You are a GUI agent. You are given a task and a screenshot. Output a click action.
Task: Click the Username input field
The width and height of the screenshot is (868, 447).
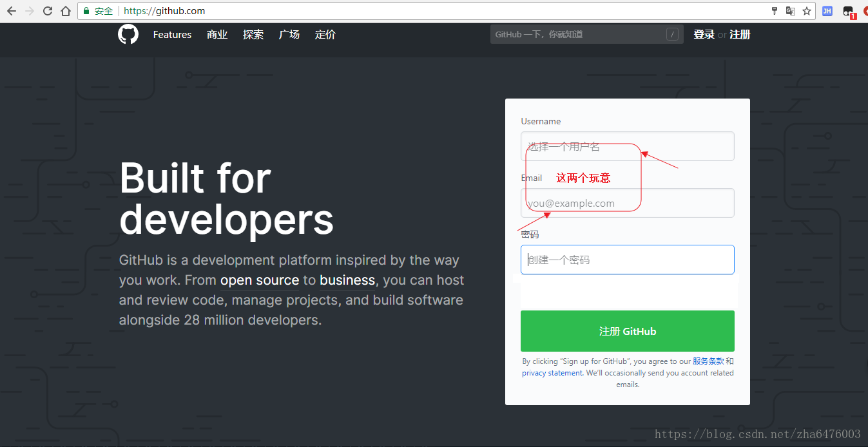[627, 146]
